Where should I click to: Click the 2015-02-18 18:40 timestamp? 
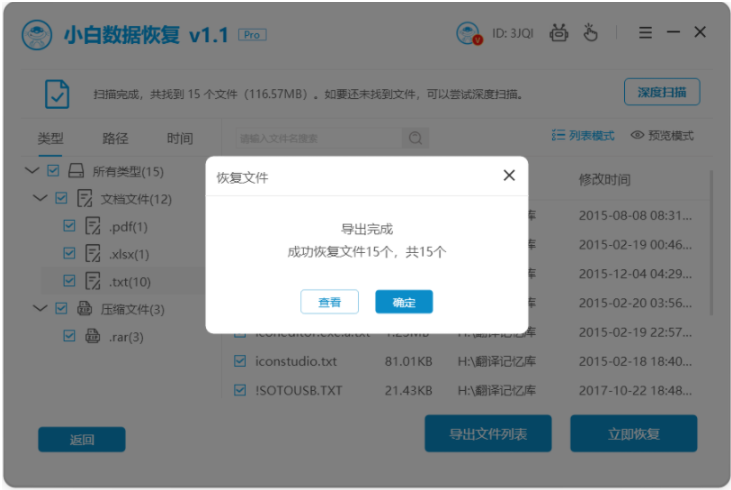pyautogui.click(x=635, y=361)
